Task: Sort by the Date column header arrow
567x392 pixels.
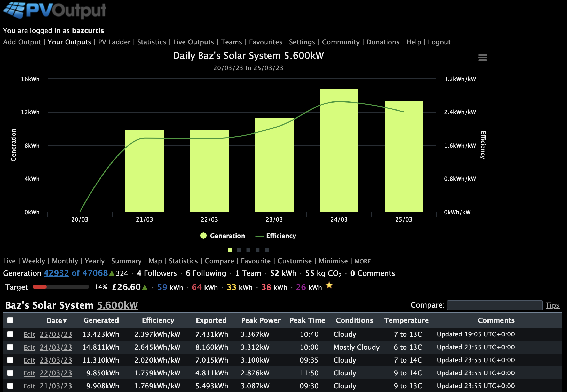Action: [x=65, y=321]
